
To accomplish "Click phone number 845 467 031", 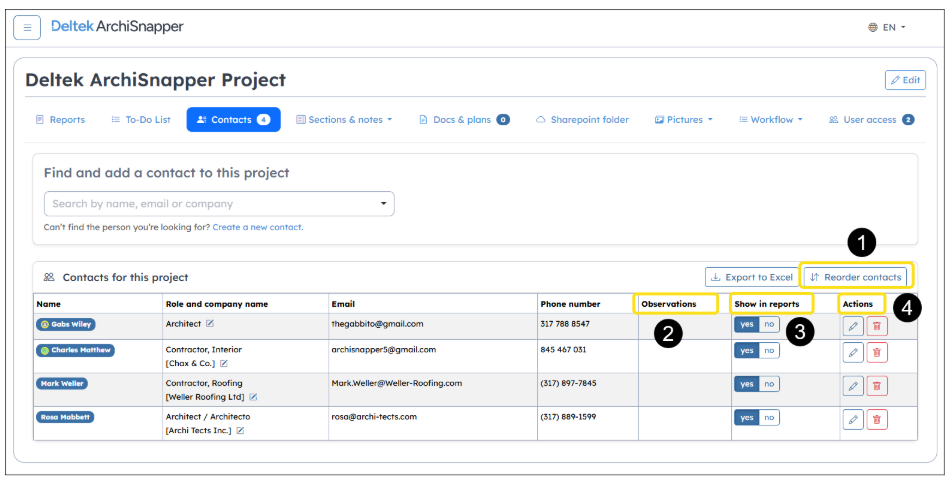I will (563, 350).
